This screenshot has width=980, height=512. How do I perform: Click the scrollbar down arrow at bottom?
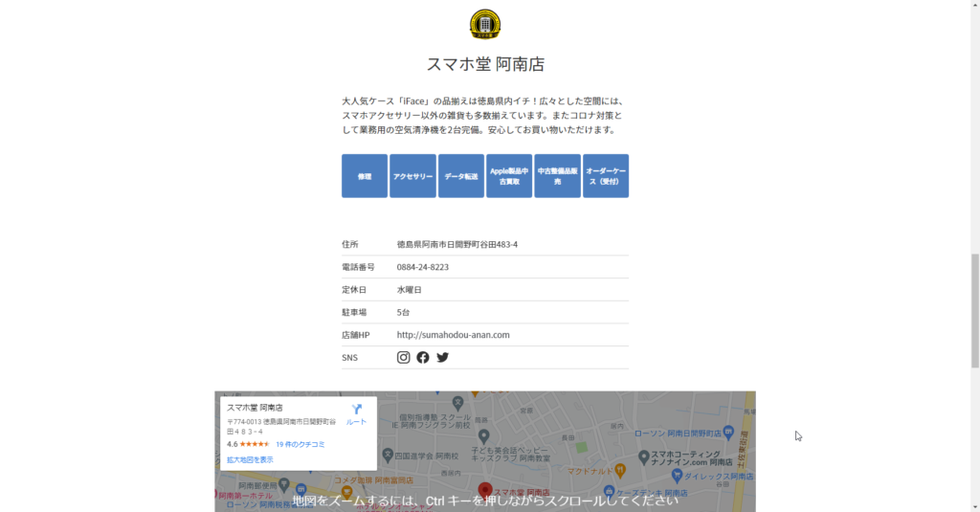point(975,507)
